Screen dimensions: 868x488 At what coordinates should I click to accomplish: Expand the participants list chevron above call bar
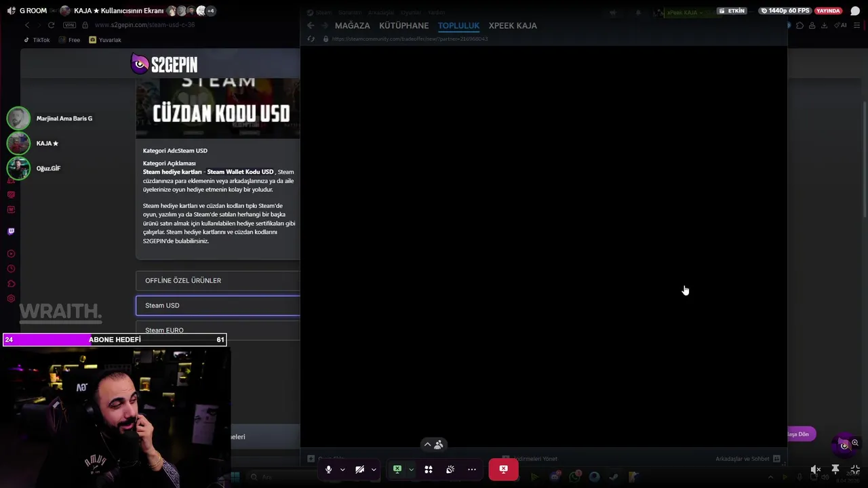click(427, 445)
